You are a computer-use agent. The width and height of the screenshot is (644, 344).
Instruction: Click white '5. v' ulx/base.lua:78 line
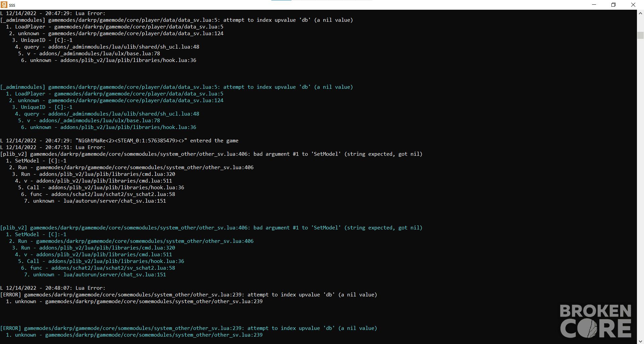[89, 54]
